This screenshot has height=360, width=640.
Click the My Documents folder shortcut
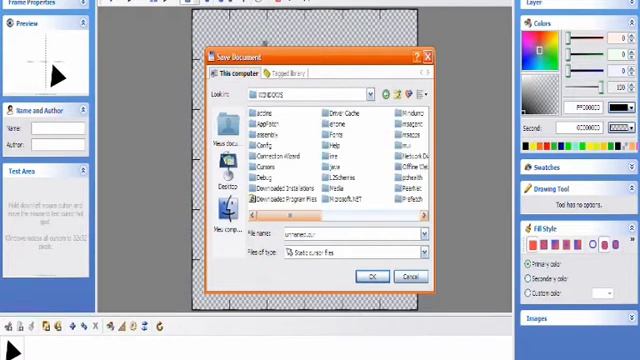pos(228,129)
